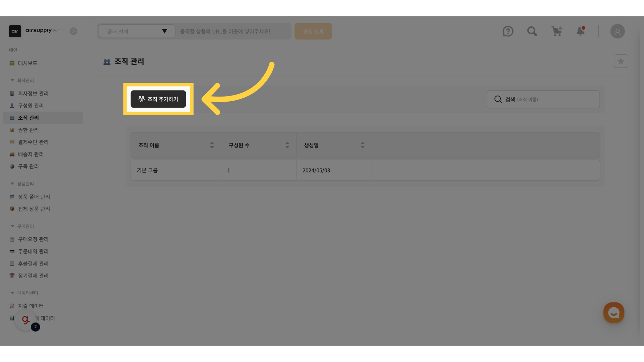Collapse the 회사관리 sidebar section
This screenshot has height=362, width=644.
point(12,80)
